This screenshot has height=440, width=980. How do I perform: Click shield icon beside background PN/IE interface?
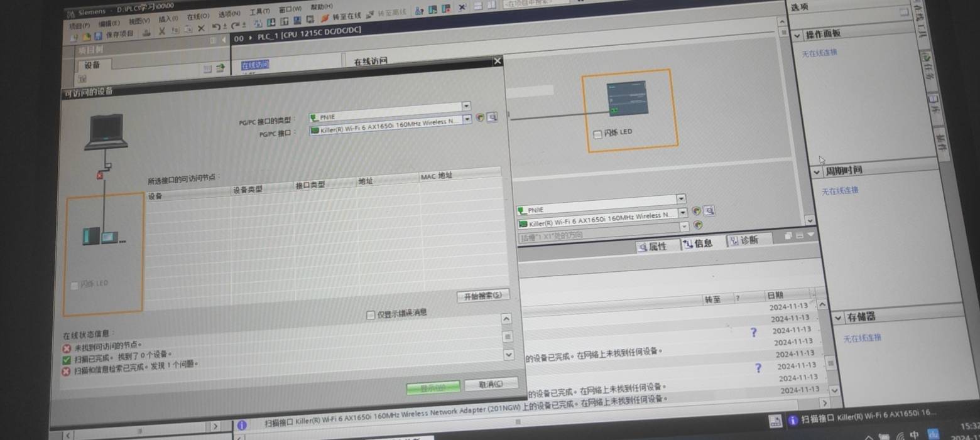(x=696, y=211)
